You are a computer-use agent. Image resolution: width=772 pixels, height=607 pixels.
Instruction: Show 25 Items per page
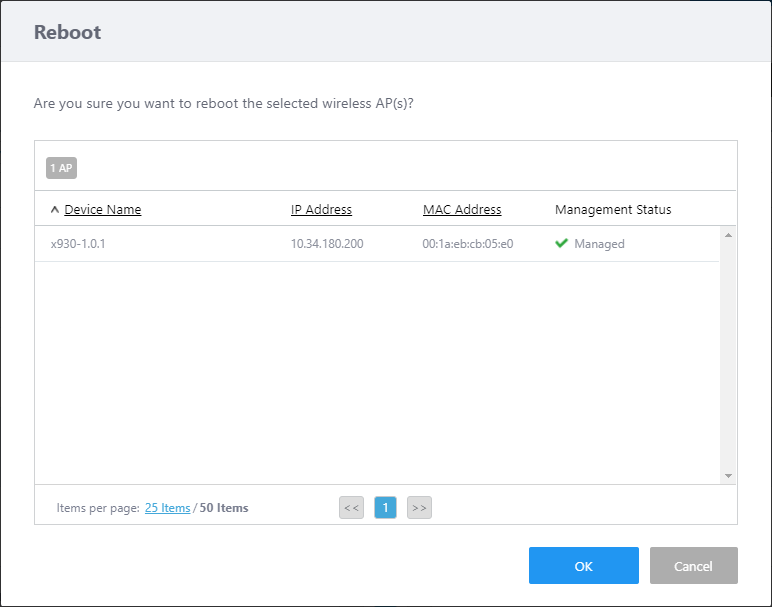167,508
